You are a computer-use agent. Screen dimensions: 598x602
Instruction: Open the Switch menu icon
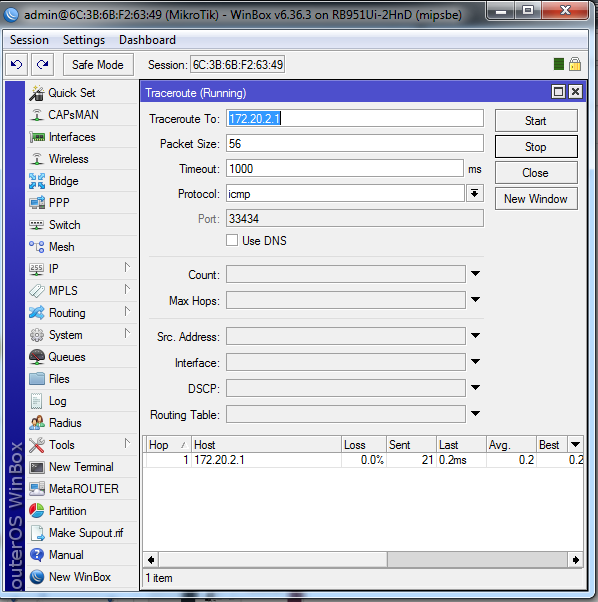pyautogui.click(x=37, y=225)
